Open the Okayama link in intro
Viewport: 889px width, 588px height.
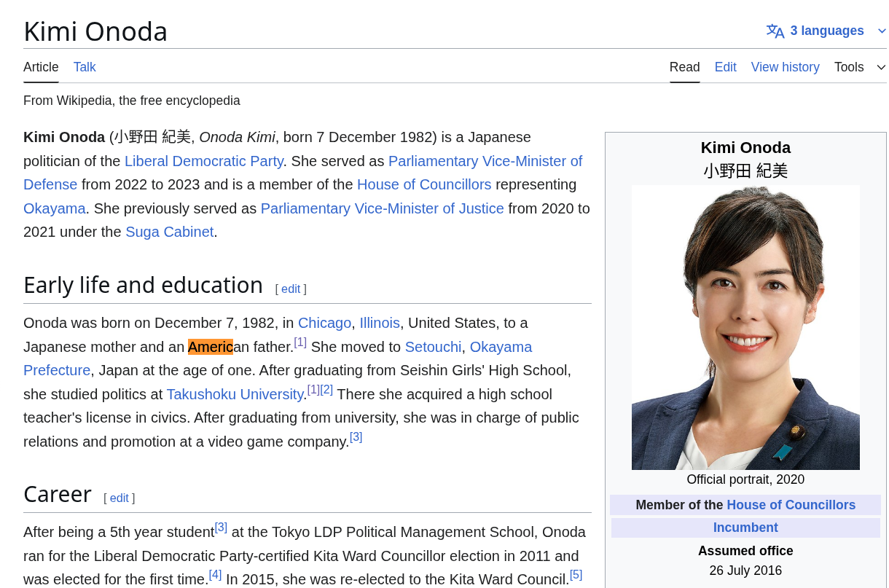click(55, 208)
